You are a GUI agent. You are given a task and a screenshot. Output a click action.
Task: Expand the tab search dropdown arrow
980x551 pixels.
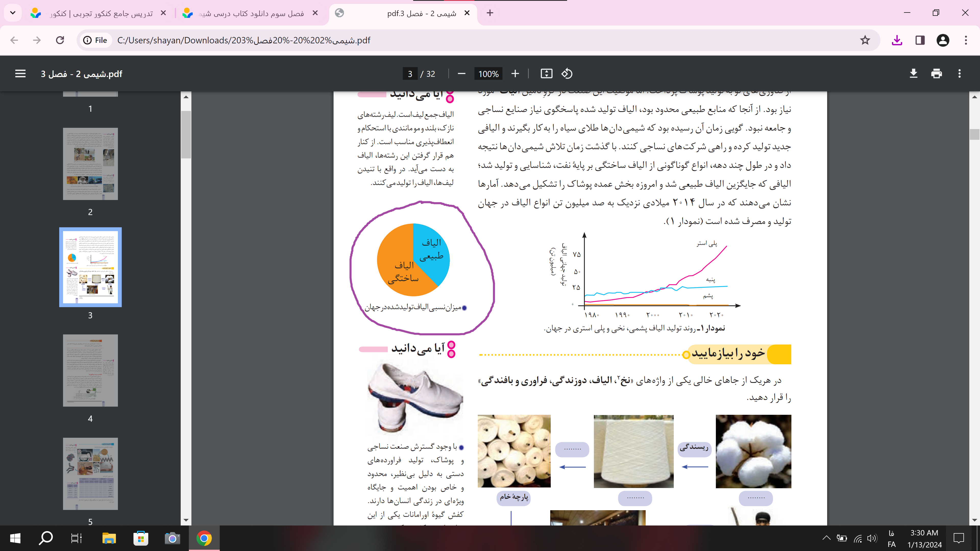[13, 13]
